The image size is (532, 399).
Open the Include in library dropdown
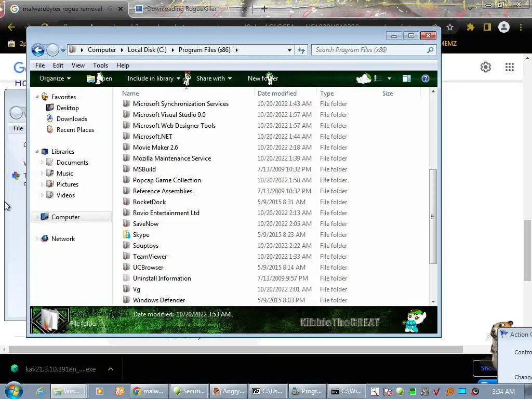[x=153, y=78]
